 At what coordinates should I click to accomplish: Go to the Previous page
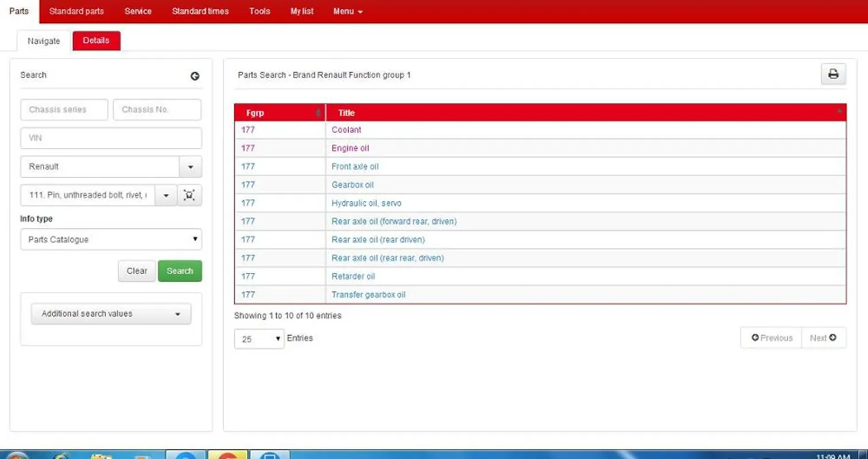coord(772,338)
